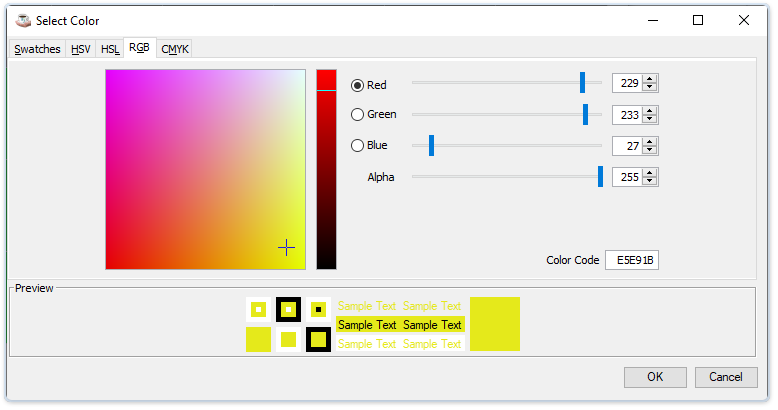Image resolution: width=778 pixels, height=410 pixels.
Task: Lower the Alpha value with down arrow
Action: (650, 181)
